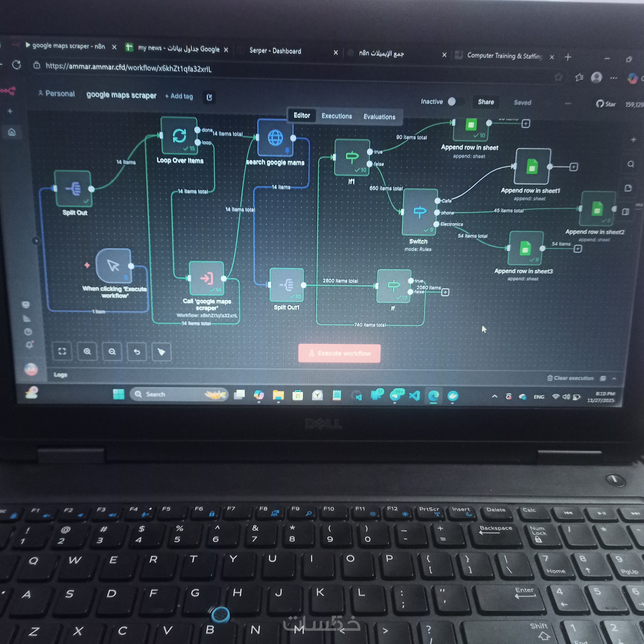Image resolution: width=644 pixels, height=644 pixels.
Task: Open File Explorer from the taskbar
Action: [278, 395]
